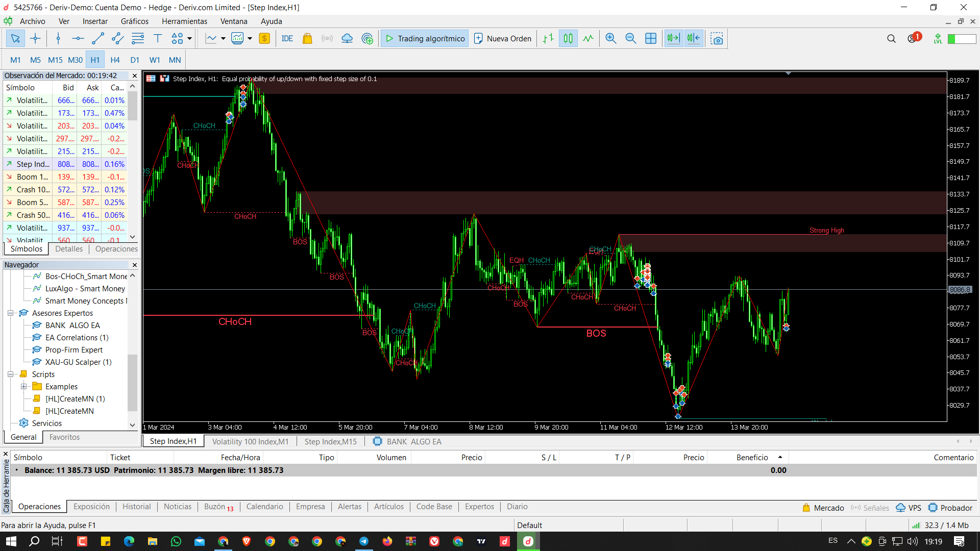Select the equidistant channel tool
The width and height of the screenshot is (980, 551).
pyautogui.click(x=117, y=39)
